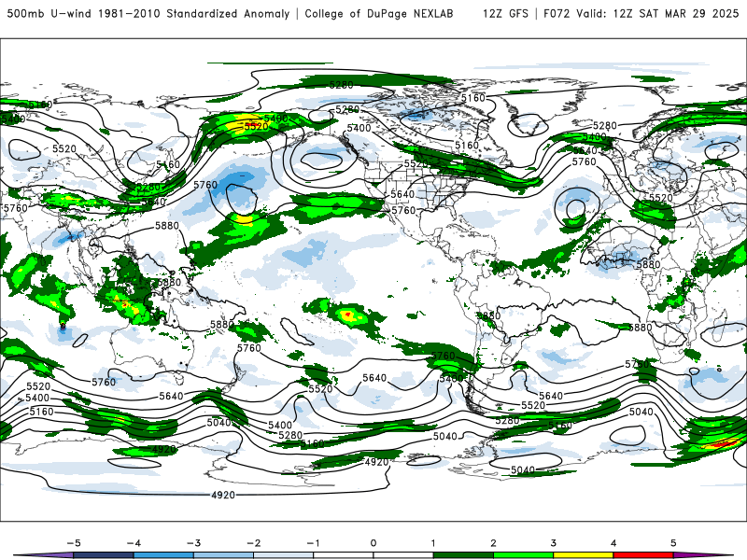The height and width of the screenshot is (560, 747).
Task: Click the 5880 contour label south of Japan
Action: tap(167, 226)
